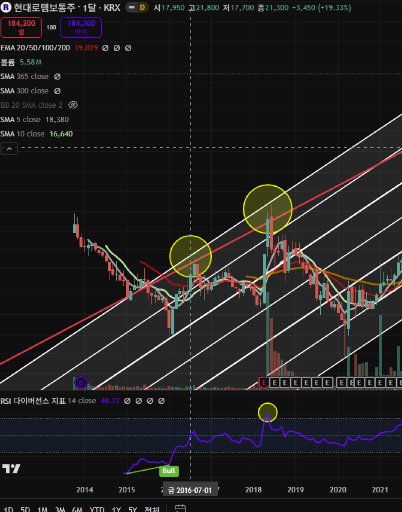This screenshot has width=402, height=512.
Task: Click the yellow D data-status badge
Action: 142,7
